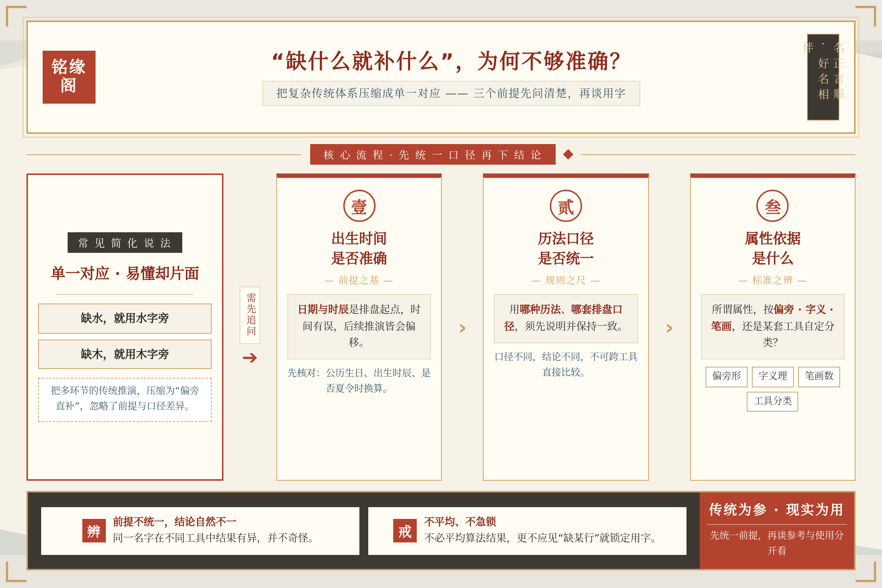This screenshot has width=882, height=588.
Task: Select the 偏旁形 tag
Action: 727,376
